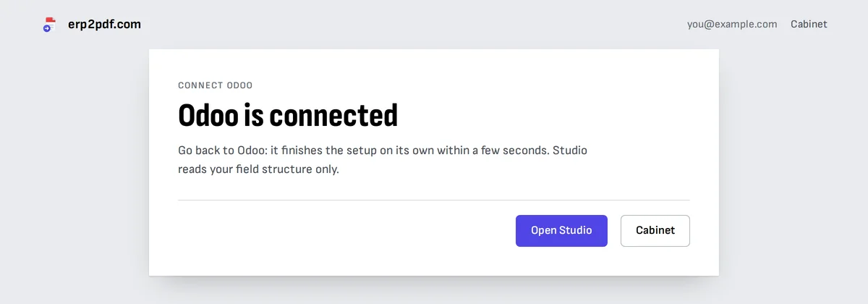Viewport: 868px width, 304px height.
Task: Click the 'Go back to Odoo' sentence
Action: pyautogui.click(x=218, y=151)
